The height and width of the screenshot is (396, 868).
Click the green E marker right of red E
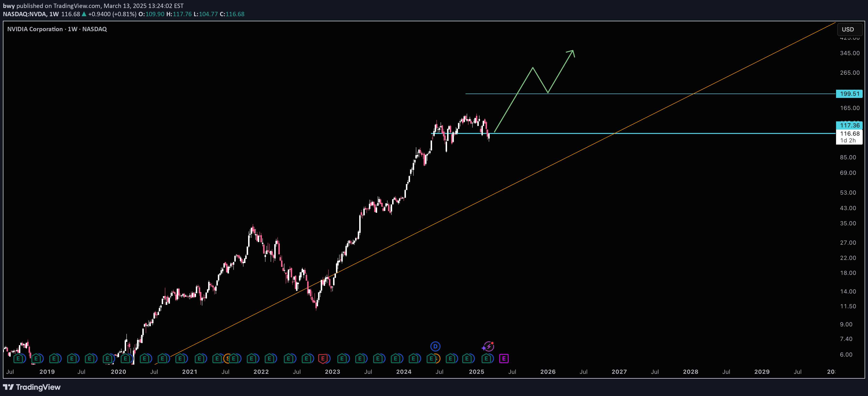pos(342,359)
